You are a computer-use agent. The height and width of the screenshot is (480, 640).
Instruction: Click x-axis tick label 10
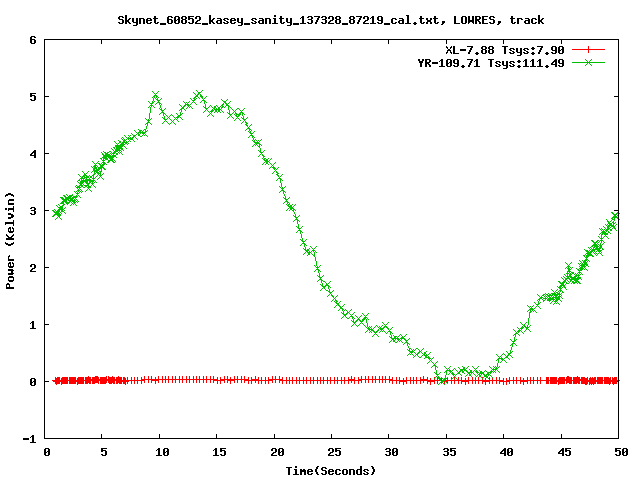pyautogui.click(x=162, y=452)
